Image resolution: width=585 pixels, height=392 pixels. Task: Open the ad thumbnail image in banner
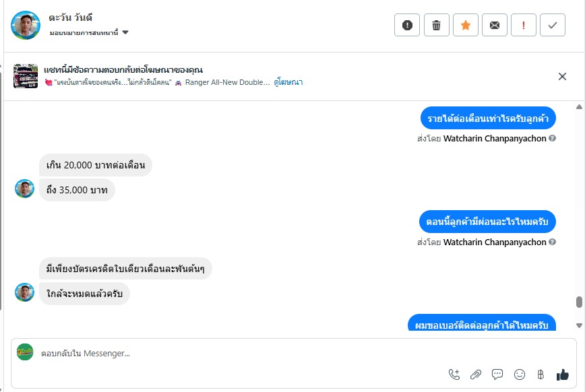[26, 76]
